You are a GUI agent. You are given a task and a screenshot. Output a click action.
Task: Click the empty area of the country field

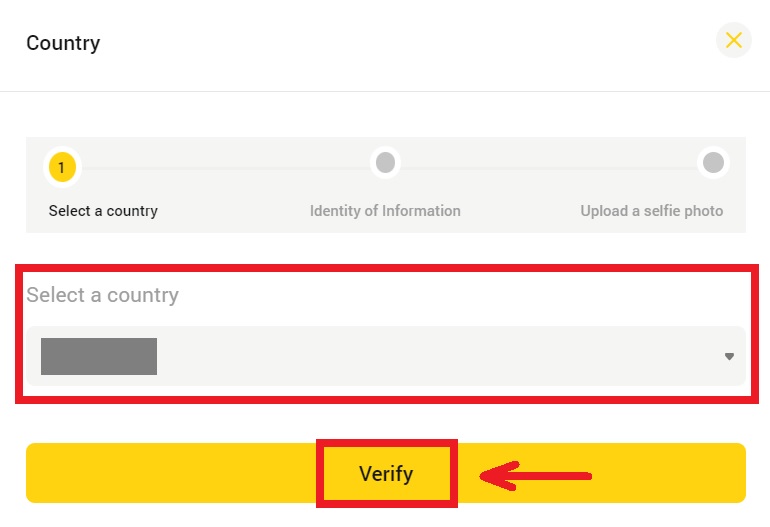click(x=450, y=357)
